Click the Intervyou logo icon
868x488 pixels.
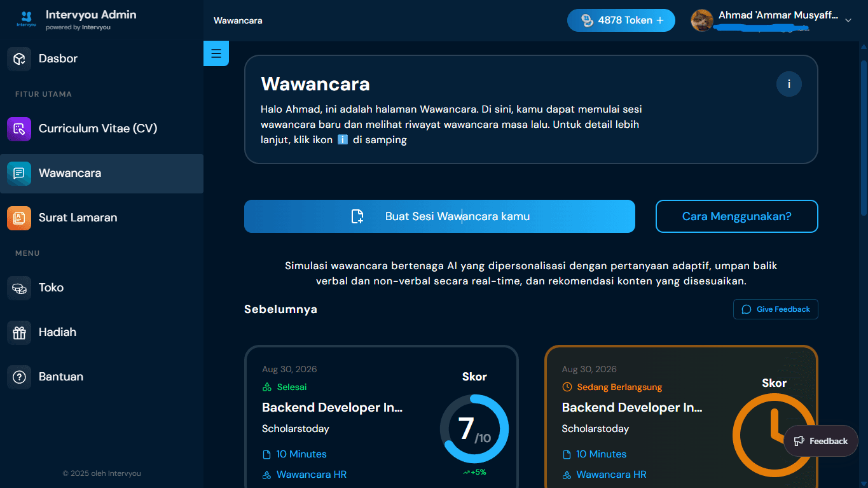26,19
